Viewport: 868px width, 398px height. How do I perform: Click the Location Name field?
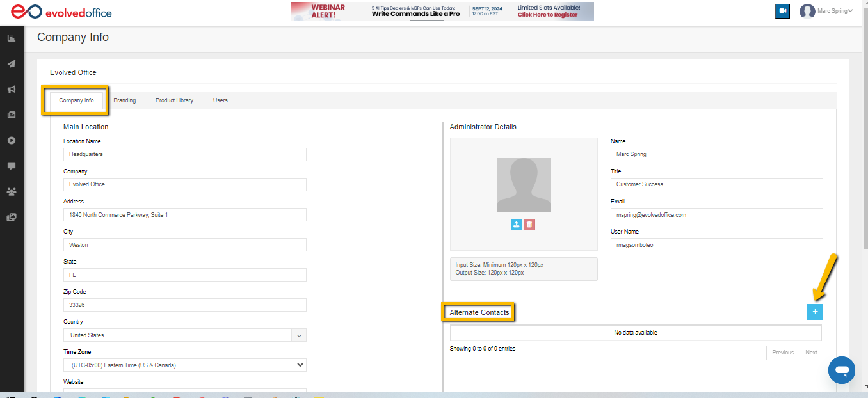pos(185,154)
